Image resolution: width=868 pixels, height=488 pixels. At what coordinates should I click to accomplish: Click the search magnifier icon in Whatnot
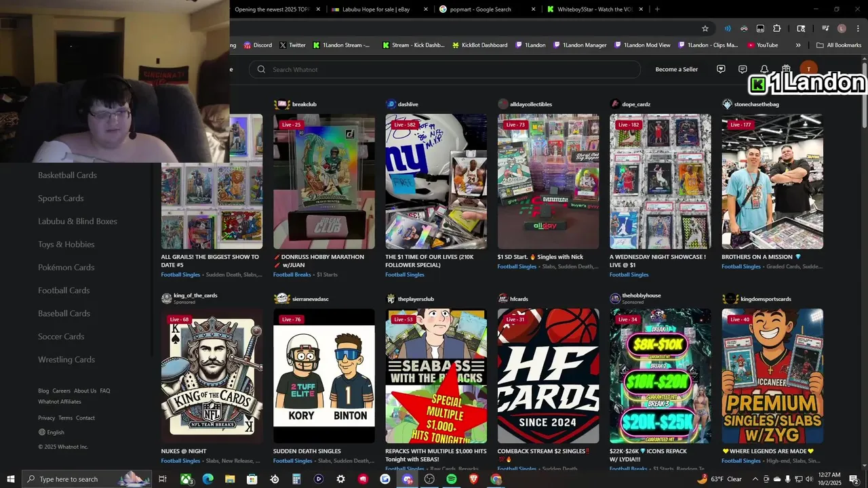[261, 69]
